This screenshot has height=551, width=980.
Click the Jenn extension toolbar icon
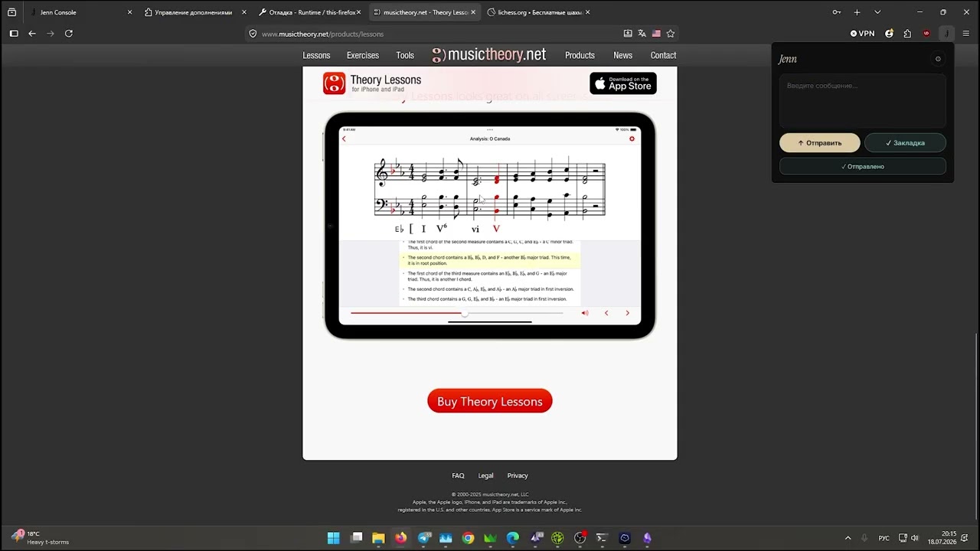(x=947, y=34)
